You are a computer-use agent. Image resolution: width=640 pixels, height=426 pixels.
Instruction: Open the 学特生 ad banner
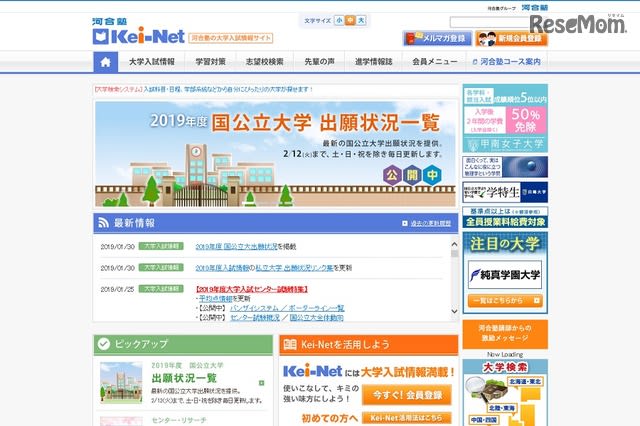click(x=505, y=192)
